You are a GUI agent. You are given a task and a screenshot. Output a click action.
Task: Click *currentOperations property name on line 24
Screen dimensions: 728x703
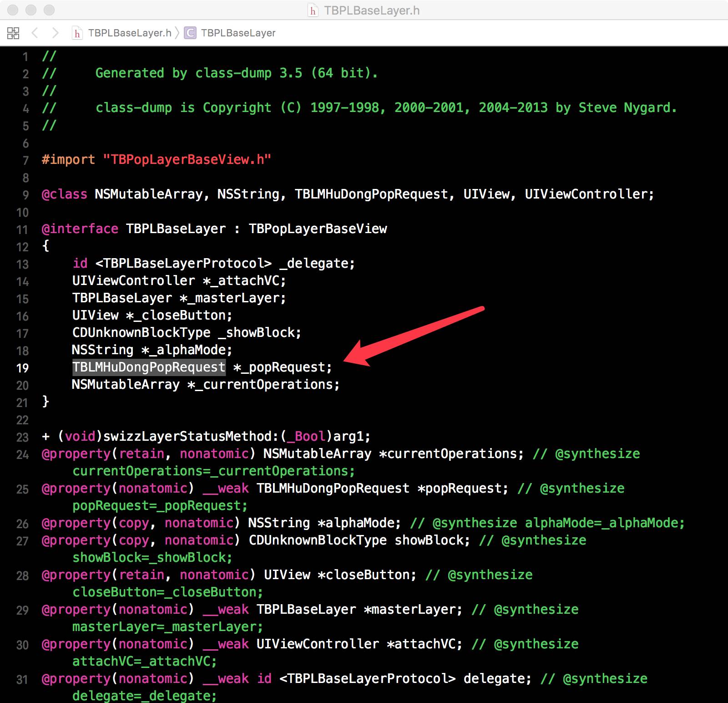point(448,453)
